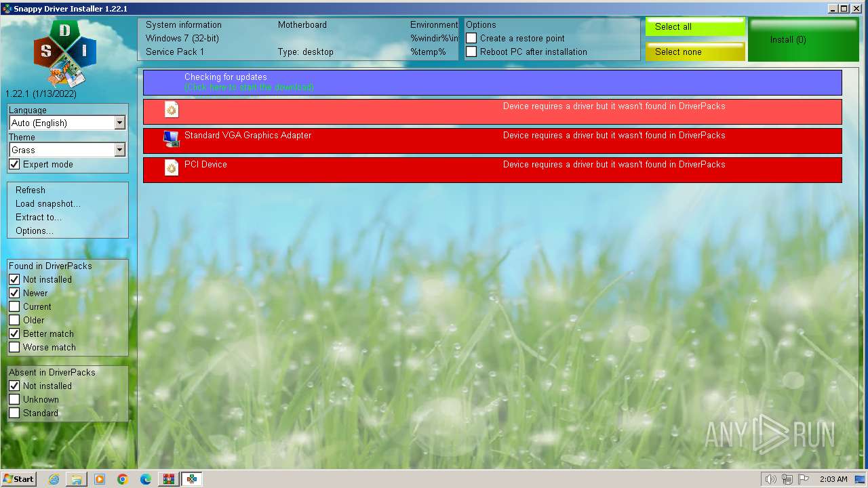Click the Show Desktop tray icon
This screenshot has height=488, width=868.
coord(860,479)
